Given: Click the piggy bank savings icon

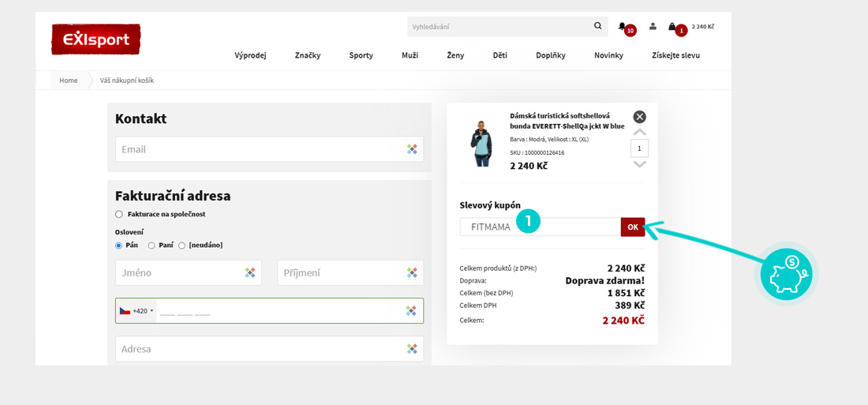Looking at the screenshot, I should pos(786,274).
